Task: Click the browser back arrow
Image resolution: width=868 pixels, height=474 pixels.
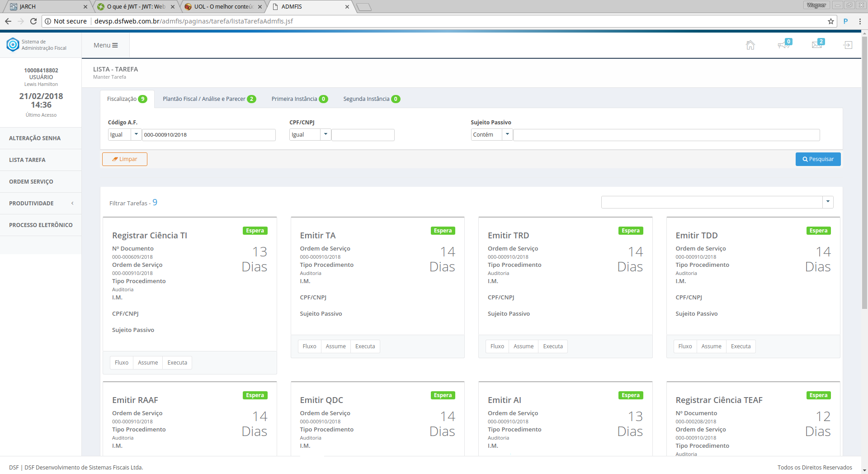Action: [8, 21]
